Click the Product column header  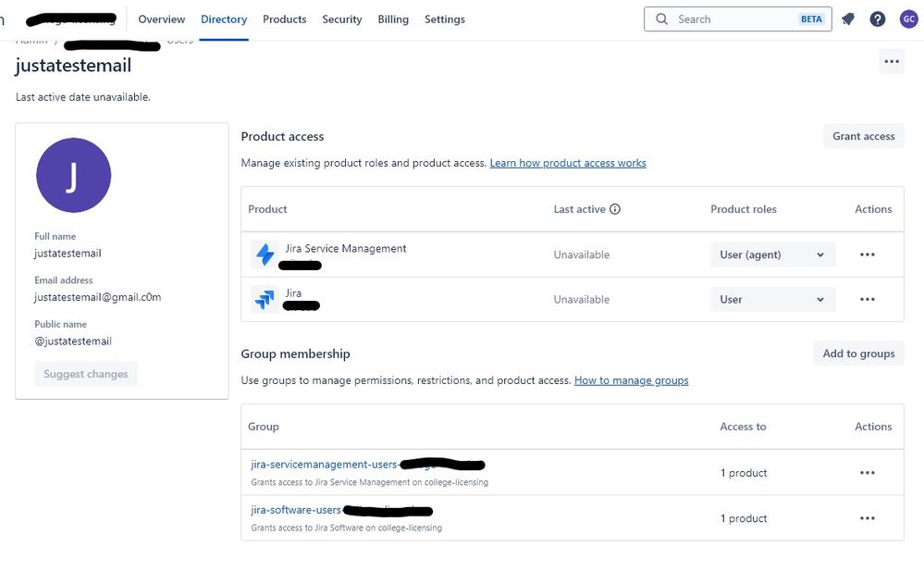(267, 209)
